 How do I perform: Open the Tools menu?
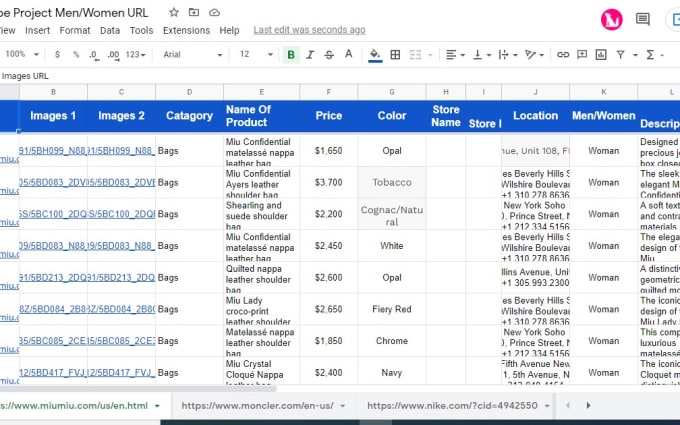pyautogui.click(x=141, y=30)
